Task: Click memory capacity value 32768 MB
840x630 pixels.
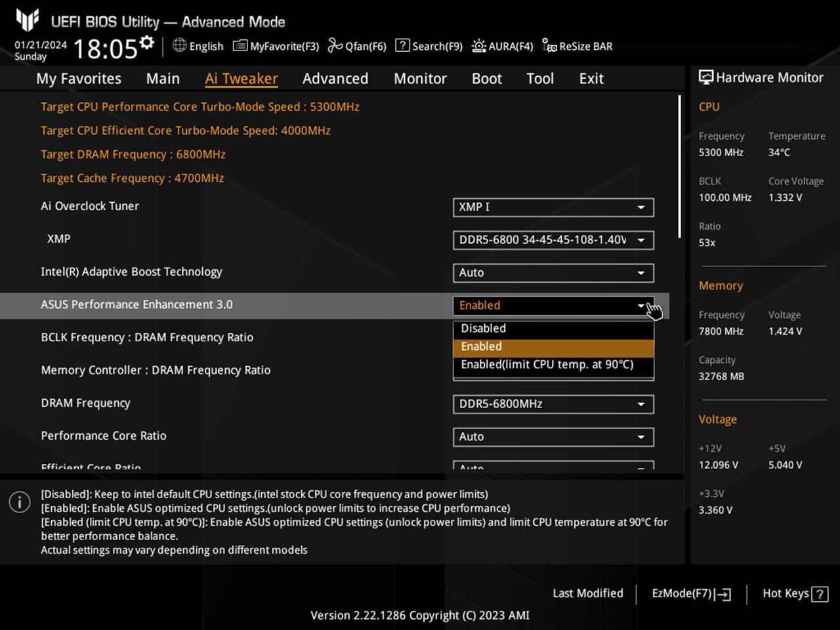Action: click(x=721, y=377)
